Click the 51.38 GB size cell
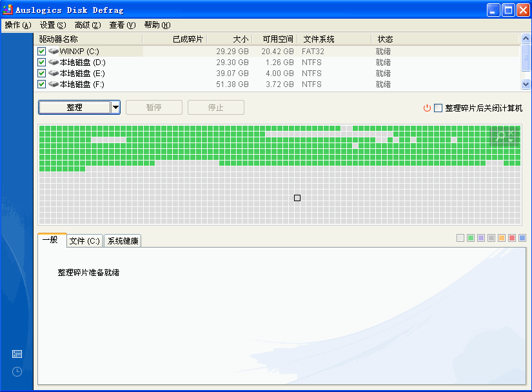This screenshot has width=532, height=392. pos(232,84)
